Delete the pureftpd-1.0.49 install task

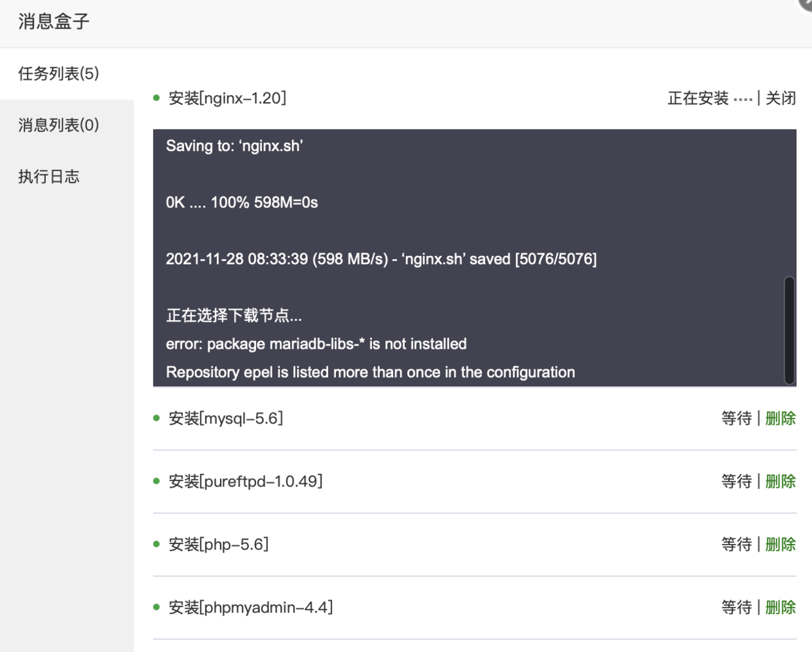pos(781,481)
